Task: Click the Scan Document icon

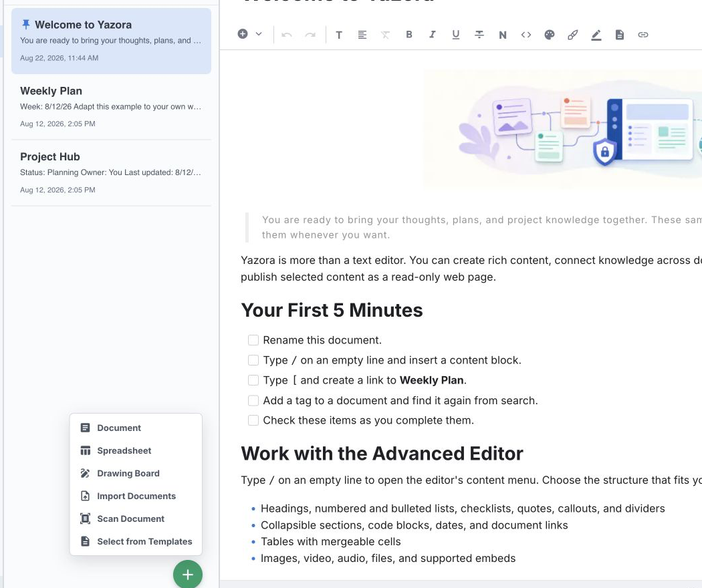Action: point(85,519)
